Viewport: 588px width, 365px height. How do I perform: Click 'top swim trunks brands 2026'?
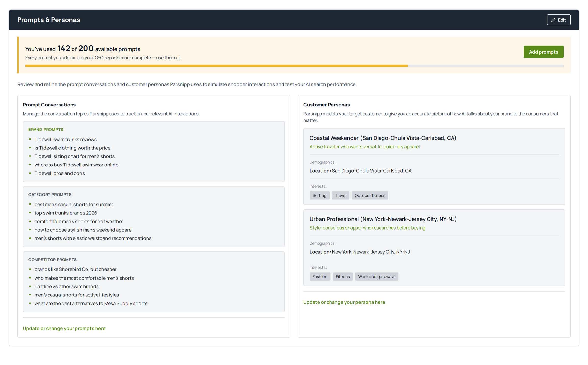66,213
